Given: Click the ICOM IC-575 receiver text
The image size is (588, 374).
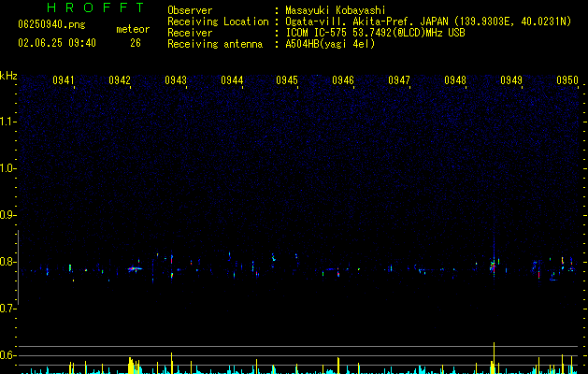Looking at the screenshot, I should 375,33.
